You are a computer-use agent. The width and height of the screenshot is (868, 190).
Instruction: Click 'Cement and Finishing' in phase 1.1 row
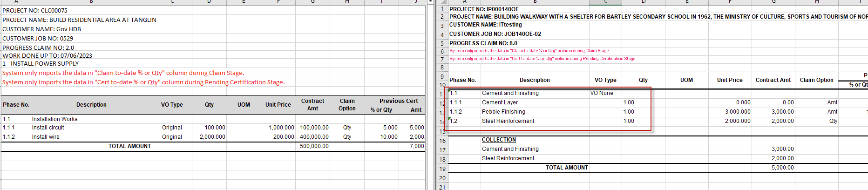(x=510, y=93)
